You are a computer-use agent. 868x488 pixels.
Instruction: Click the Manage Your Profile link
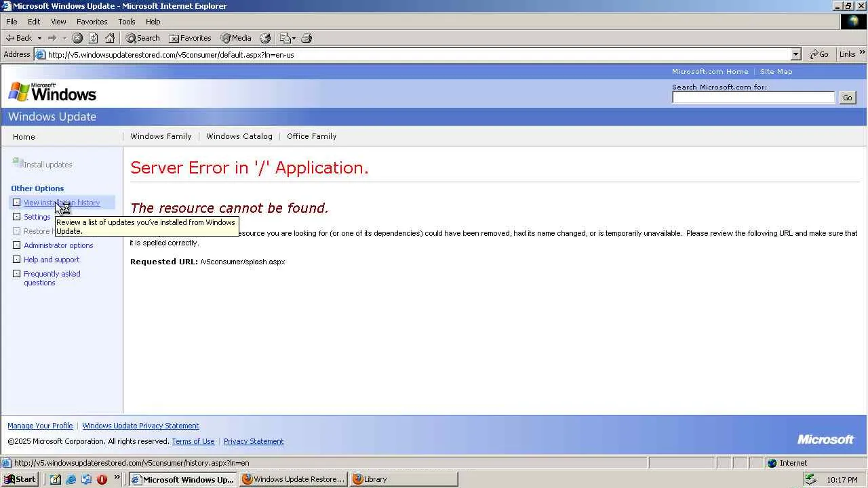tap(40, 426)
